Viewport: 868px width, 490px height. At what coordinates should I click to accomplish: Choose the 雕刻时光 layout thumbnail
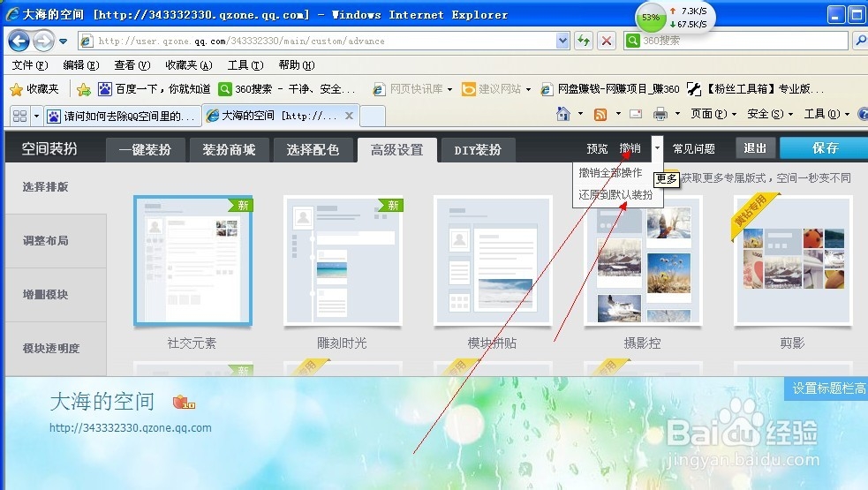pyautogui.click(x=342, y=260)
